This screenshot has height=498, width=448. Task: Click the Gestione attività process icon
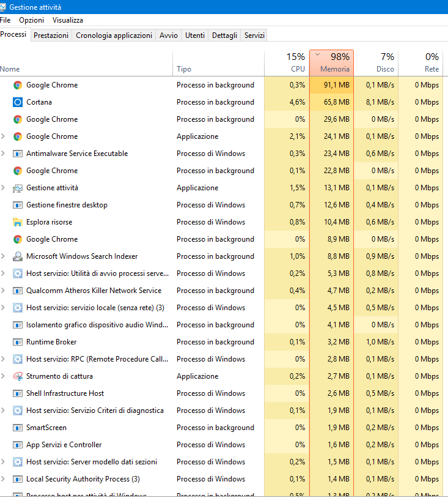pyautogui.click(x=18, y=188)
